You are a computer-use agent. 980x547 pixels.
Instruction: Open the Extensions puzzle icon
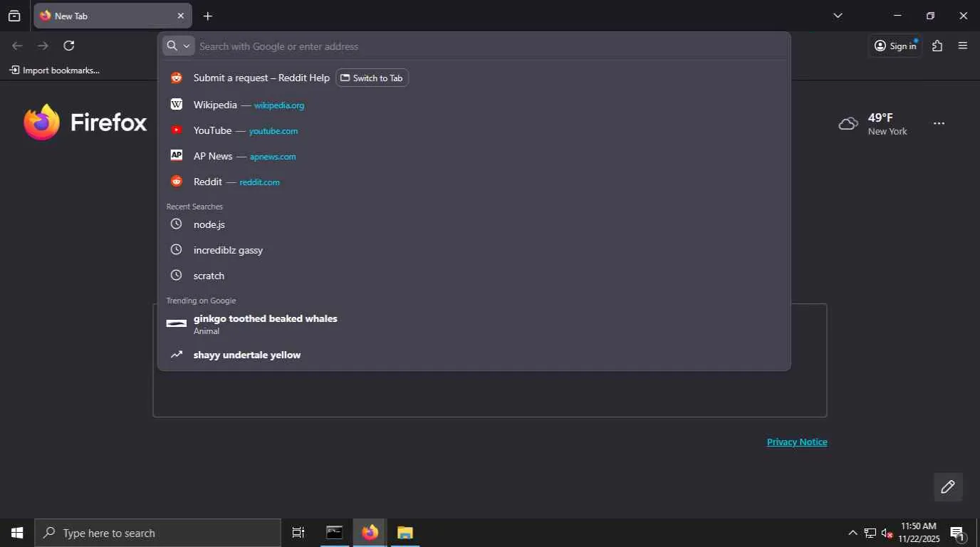[x=937, y=46]
